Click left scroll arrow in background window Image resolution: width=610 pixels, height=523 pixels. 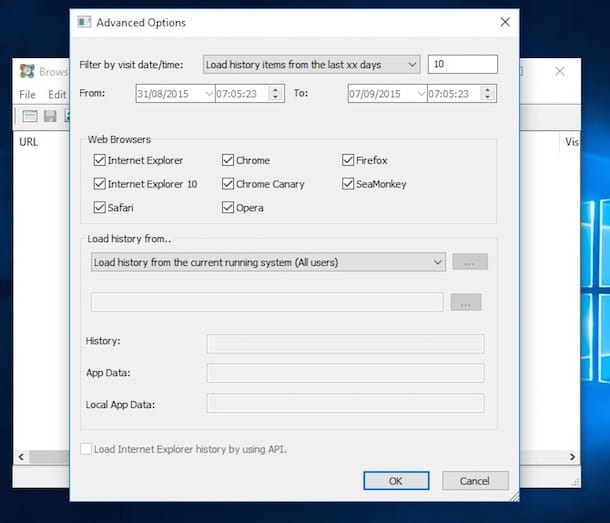pos(21,457)
